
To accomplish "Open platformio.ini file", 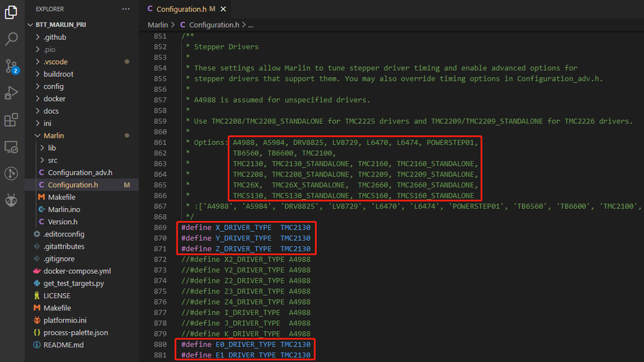I will (x=64, y=320).
